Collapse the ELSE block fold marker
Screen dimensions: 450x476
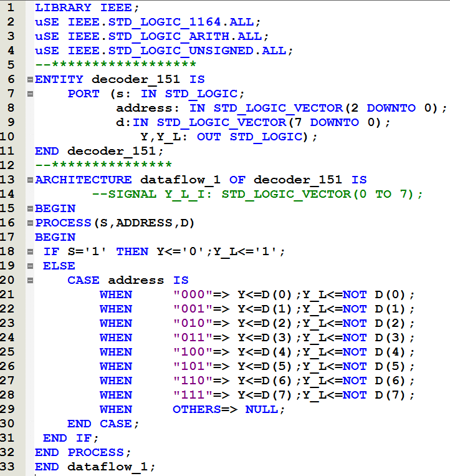click(30, 266)
